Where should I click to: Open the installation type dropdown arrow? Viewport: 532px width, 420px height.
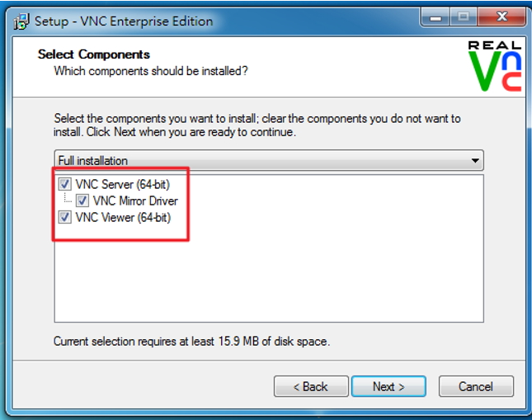pyautogui.click(x=474, y=160)
